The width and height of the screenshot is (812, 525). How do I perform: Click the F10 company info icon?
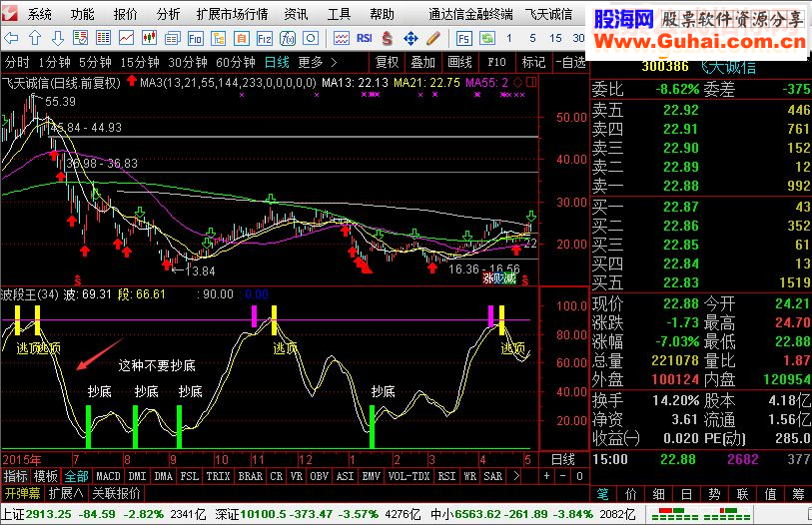click(x=195, y=38)
